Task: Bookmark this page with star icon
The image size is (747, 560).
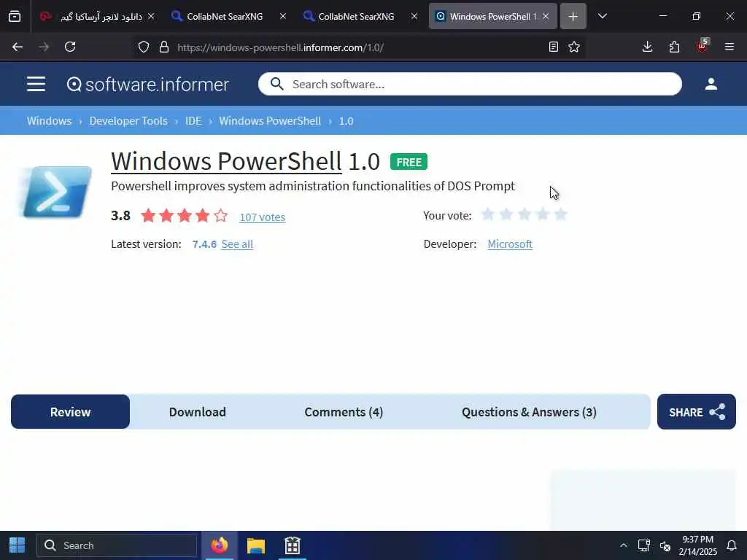Action: (x=574, y=47)
